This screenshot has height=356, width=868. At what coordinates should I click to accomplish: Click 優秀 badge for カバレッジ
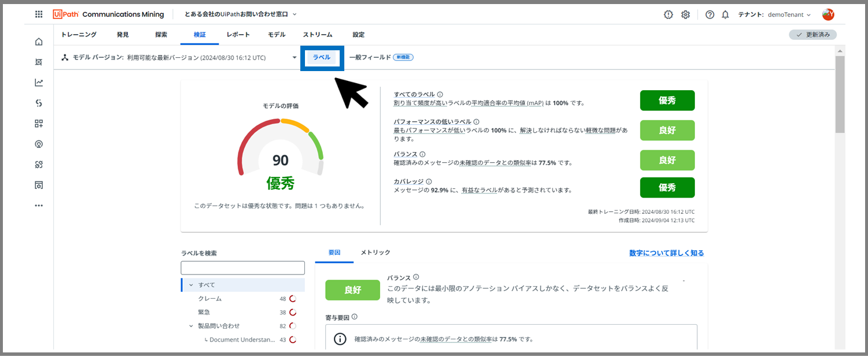[x=667, y=188]
